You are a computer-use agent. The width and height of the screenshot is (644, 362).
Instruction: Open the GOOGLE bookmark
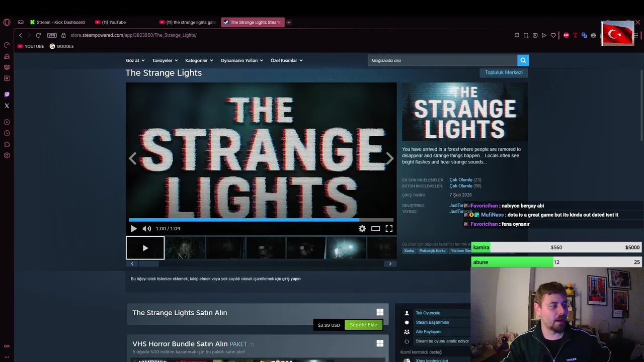coord(61,46)
